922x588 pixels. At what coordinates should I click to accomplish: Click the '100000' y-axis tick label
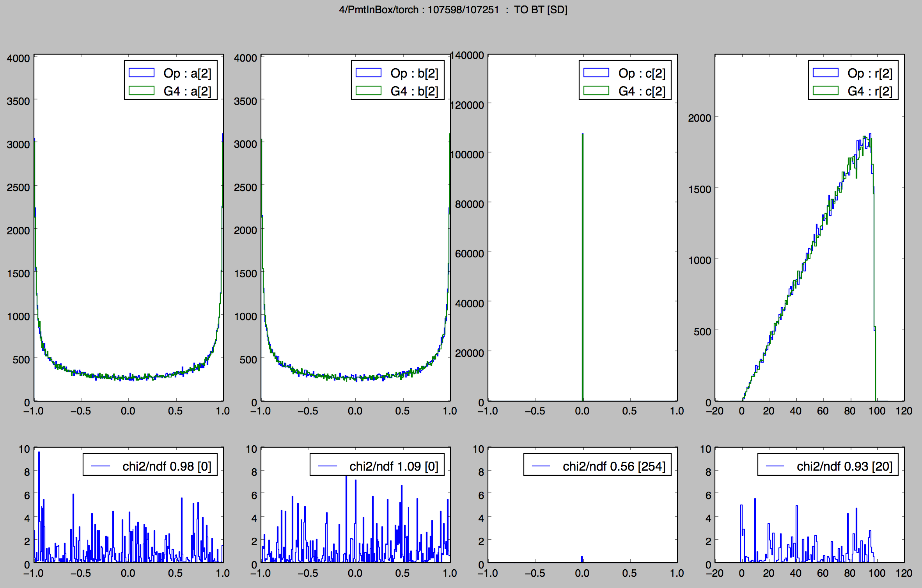pos(467,154)
